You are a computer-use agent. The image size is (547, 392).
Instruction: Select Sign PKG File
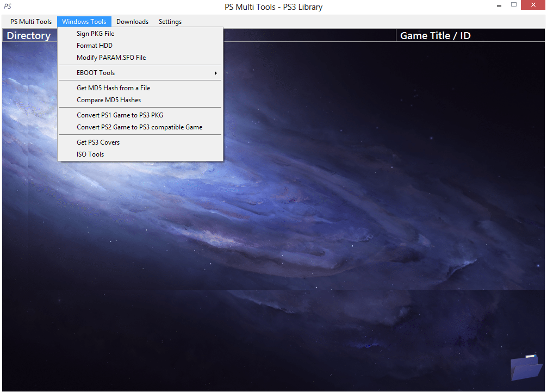(95, 34)
